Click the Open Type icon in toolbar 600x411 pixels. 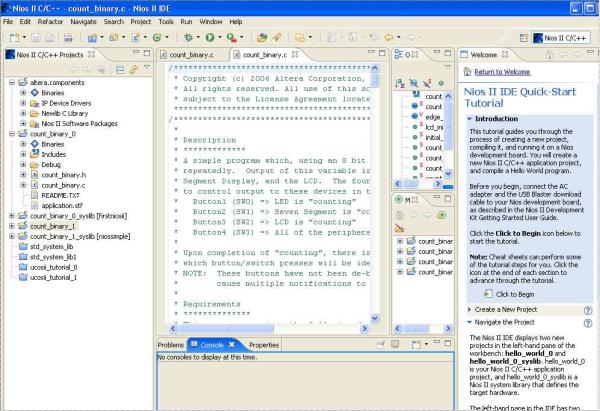pos(262,37)
